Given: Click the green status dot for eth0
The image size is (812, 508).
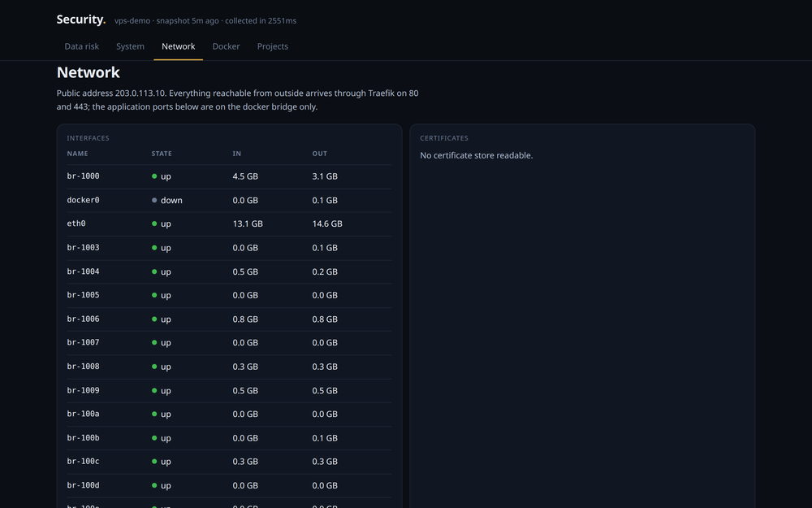Looking at the screenshot, I should [x=154, y=224].
